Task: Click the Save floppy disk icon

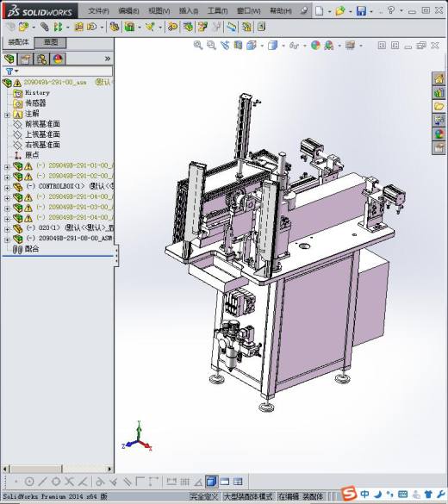Action: [361, 11]
